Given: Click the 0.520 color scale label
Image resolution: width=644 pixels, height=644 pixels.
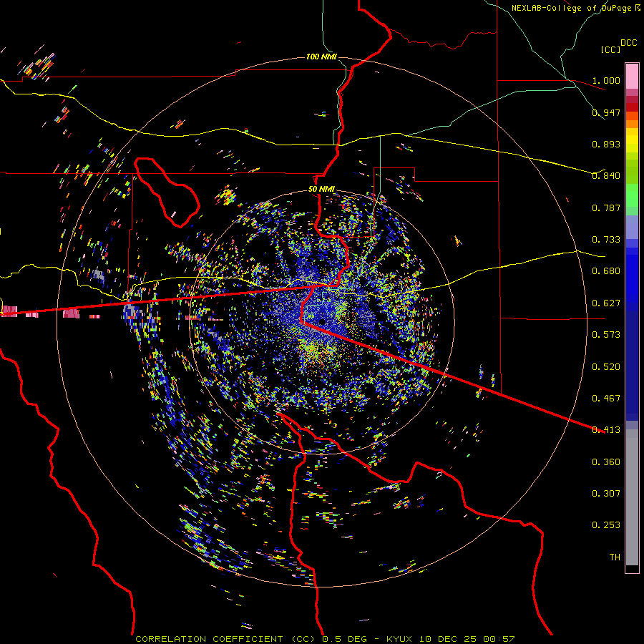Looking at the screenshot, I should (606, 366).
